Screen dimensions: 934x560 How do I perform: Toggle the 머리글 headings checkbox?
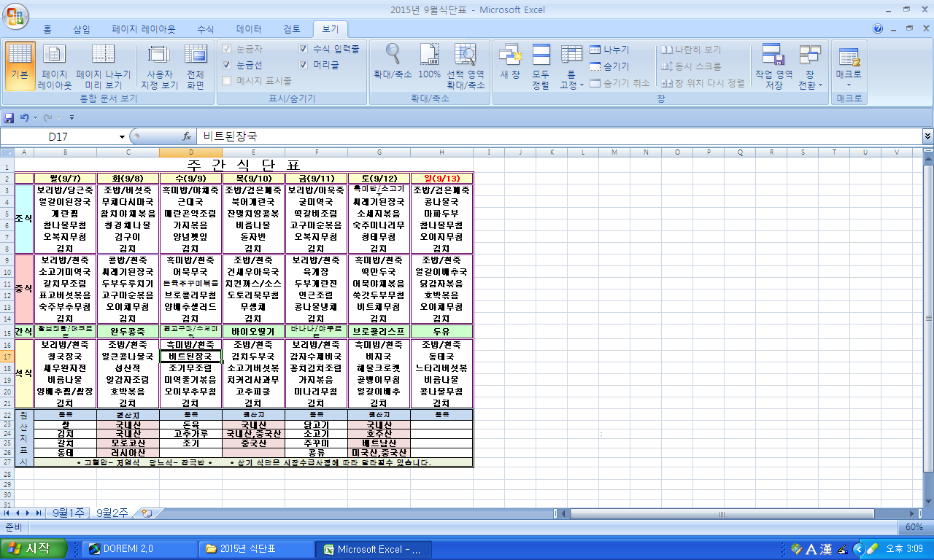(304, 65)
